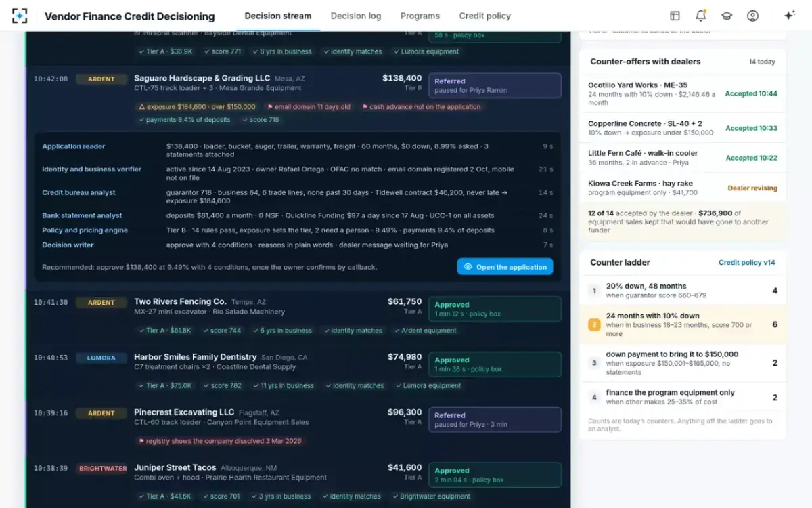The height and width of the screenshot is (508, 812).
Task: Click step 3 badge in Counter ladder
Action: pos(594,363)
